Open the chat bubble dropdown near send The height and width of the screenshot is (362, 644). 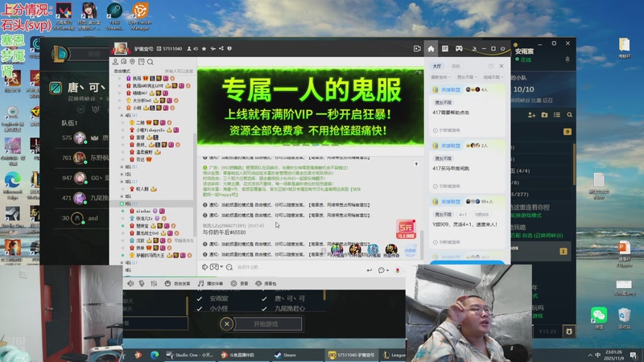click(x=383, y=270)
